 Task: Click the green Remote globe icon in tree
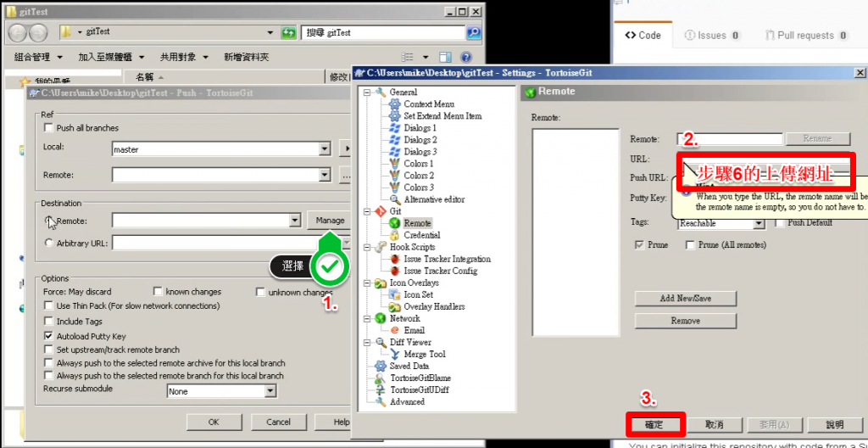tap(394, 223)
